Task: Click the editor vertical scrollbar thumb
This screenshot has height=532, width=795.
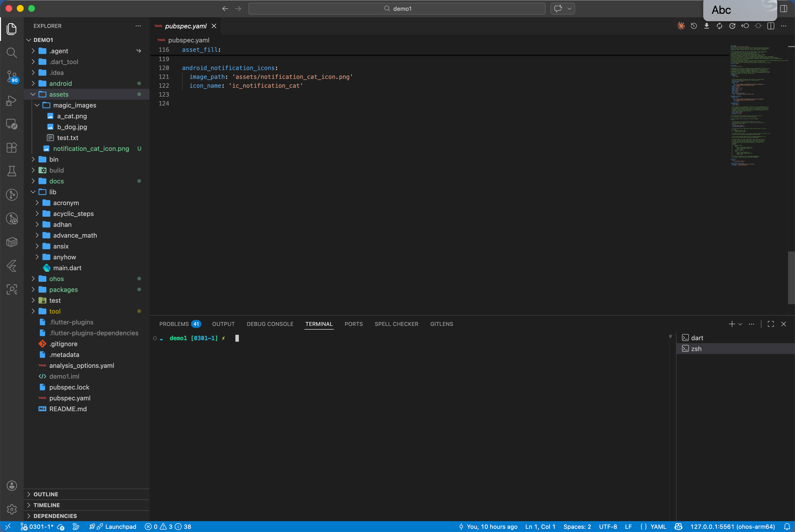Action: click(x=791, y=278)
